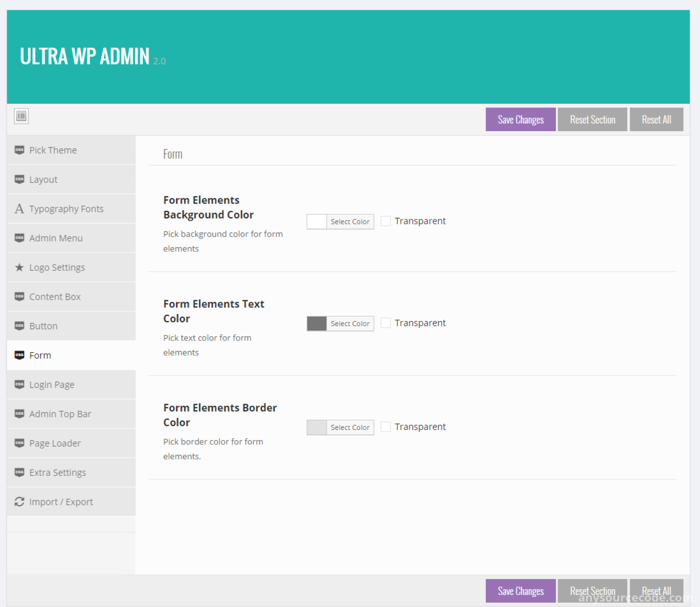Viewport: 700px width, 607px height.
Task: Click Select Color for text color
Action: click(x=350, y=324)
